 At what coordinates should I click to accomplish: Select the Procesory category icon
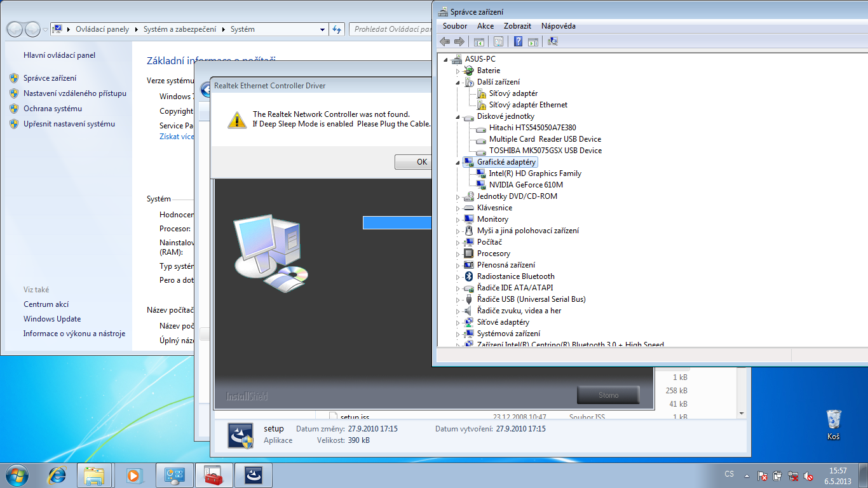pos(469,254)
